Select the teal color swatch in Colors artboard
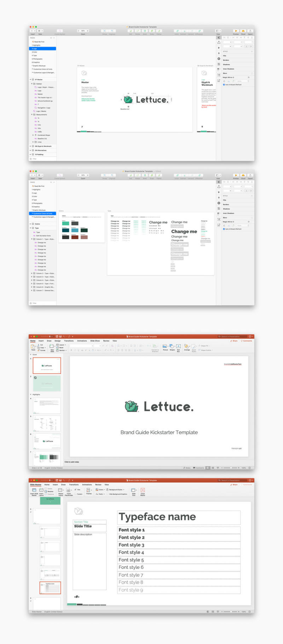 click(x=65, y=223)
